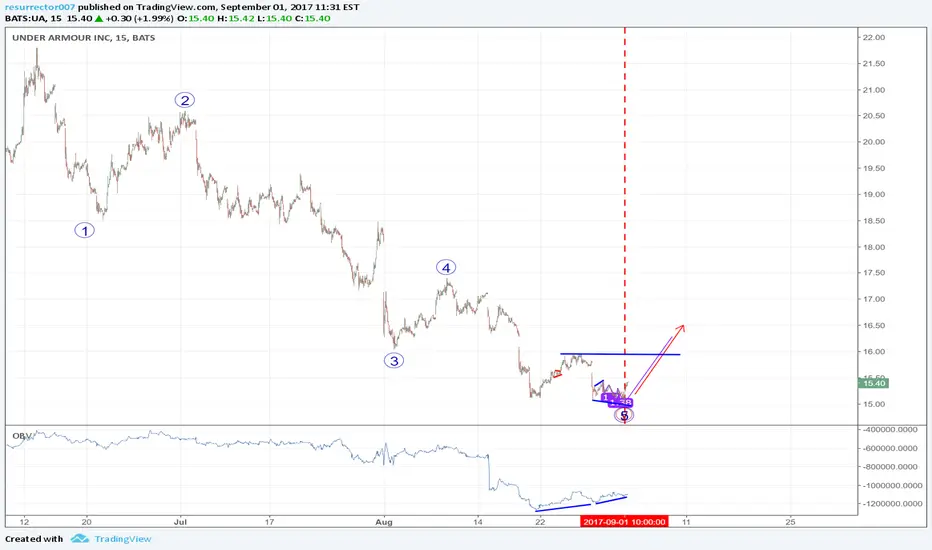Click the TradingView cloud logo icon
932x550 pixels.
tap(80, 539)
